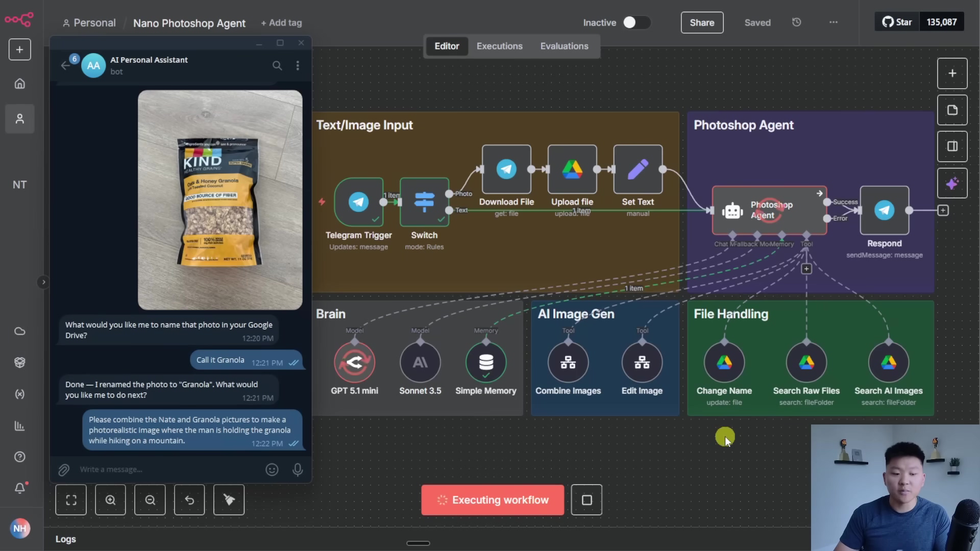This screenshot has height=551, width=980.
Task: Open Telegram chat three-dot menu
Action: coord(298,65)
